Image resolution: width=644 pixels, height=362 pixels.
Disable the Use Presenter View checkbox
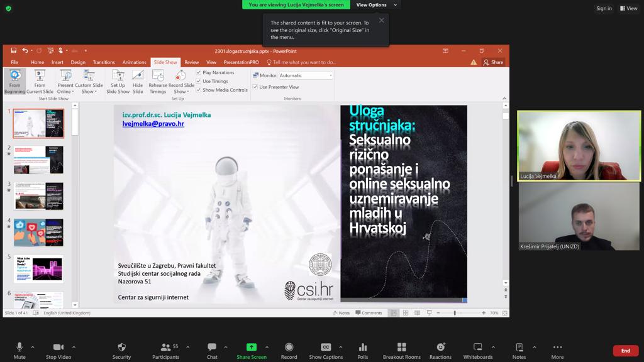tap(255, 87)
